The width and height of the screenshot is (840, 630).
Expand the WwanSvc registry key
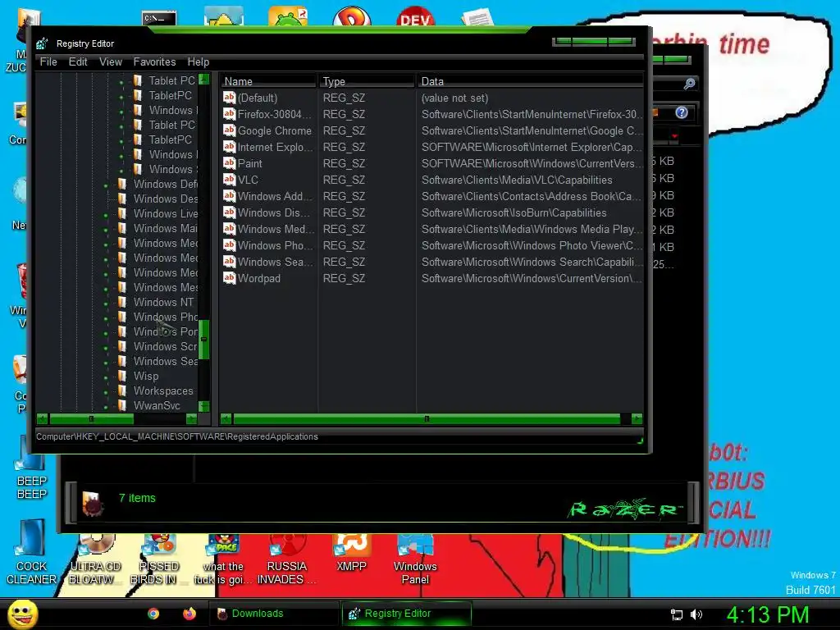(106, 407)
